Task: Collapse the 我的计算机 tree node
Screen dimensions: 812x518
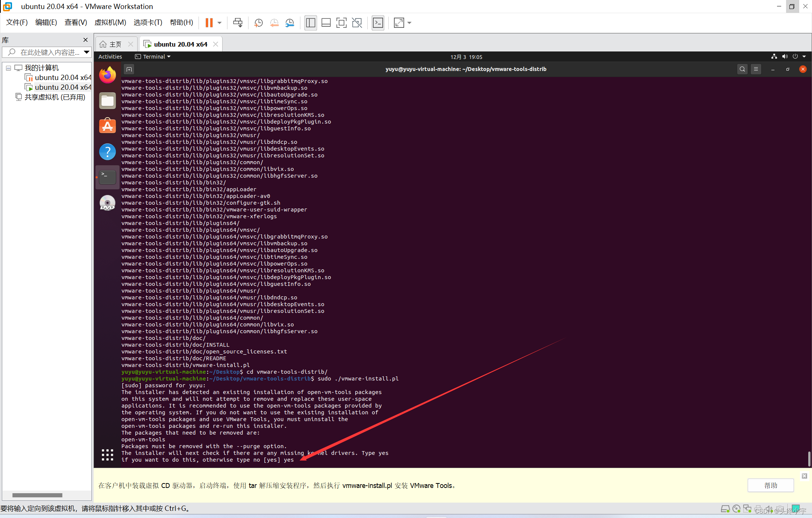Action: (8, 68)
